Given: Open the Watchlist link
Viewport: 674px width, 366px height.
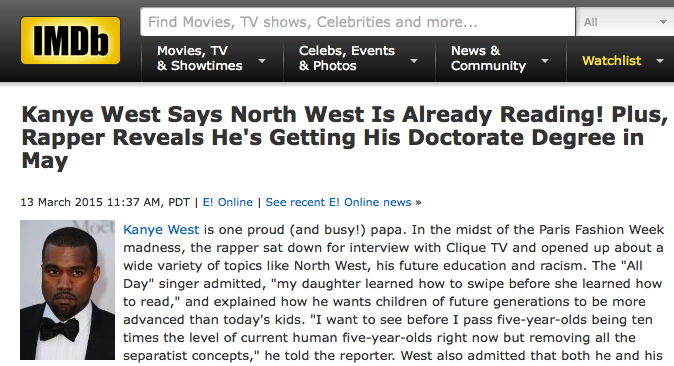Looking at the screenshot, I should click(x=611, y=61).
